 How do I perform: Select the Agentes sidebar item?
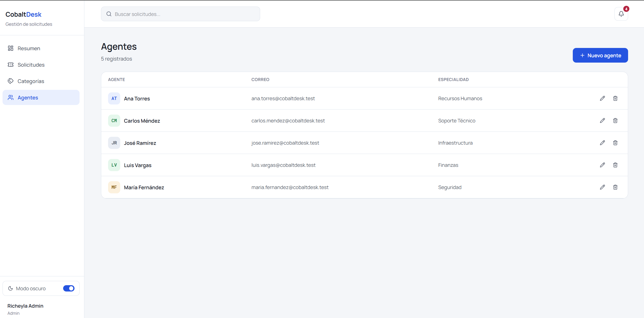coord(41,97)
